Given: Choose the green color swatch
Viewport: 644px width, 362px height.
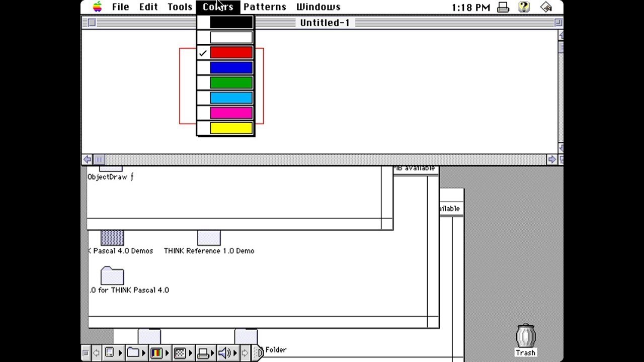Looking at the screenshot, I should tap(231, 83).
